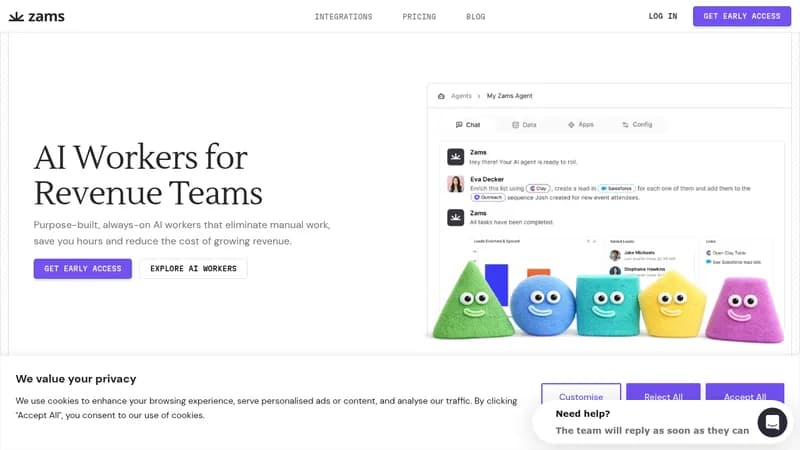Click the zams logo in header

coord(37,17)
